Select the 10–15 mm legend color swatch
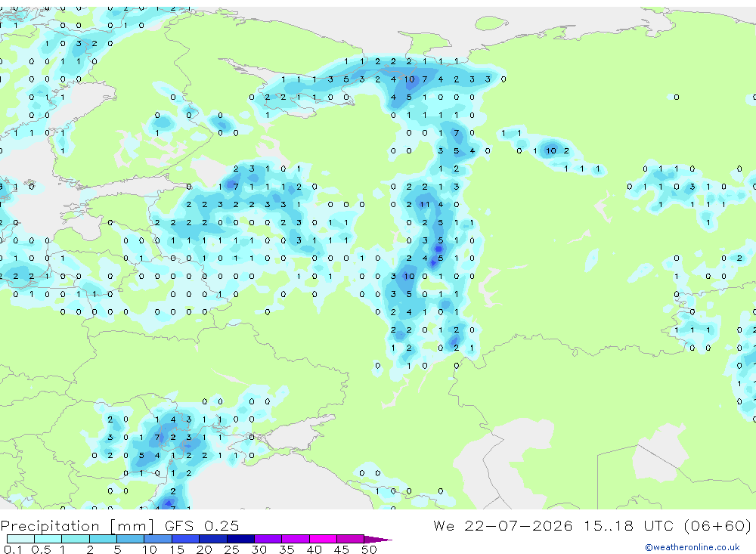 [x=158, y=539]
